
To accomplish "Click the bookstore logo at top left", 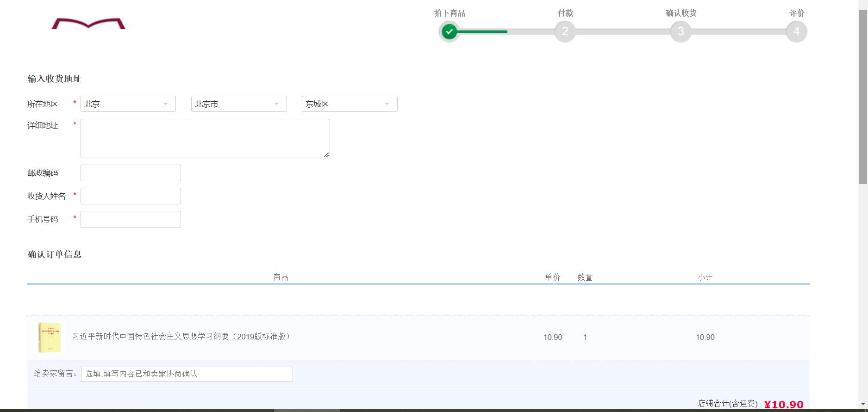I will click(88, 23).
